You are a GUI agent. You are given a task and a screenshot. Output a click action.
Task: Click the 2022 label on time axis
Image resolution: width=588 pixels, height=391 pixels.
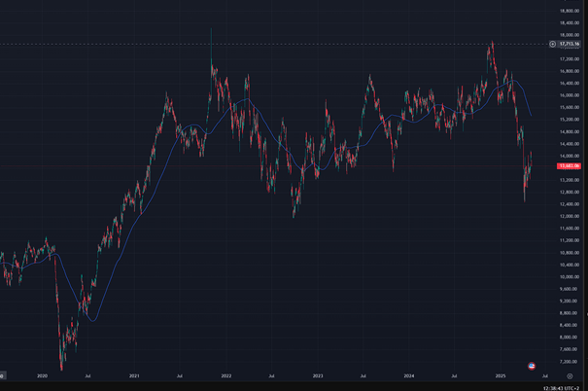pos(226,375)
